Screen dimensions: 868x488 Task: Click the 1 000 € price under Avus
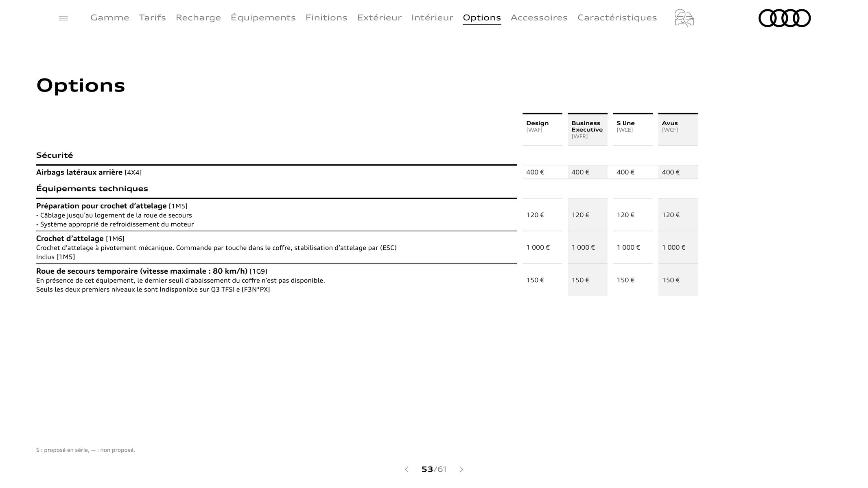673,247
